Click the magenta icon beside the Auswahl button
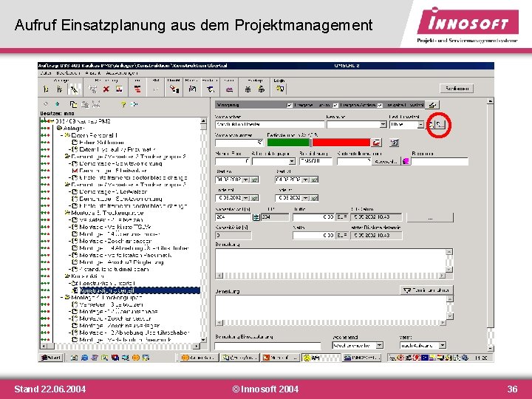Screen dimensions: 532x399 click(x=406, y=161)
